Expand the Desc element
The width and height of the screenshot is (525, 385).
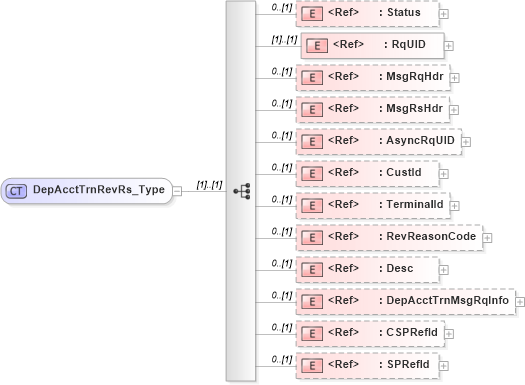click(444, 270)
